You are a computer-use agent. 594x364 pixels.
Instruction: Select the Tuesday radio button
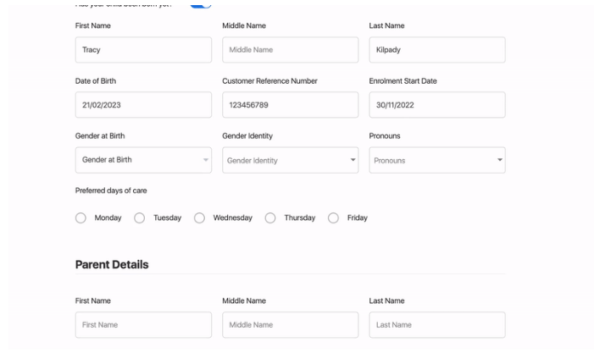pyautogui.click(x=140, y=218)
